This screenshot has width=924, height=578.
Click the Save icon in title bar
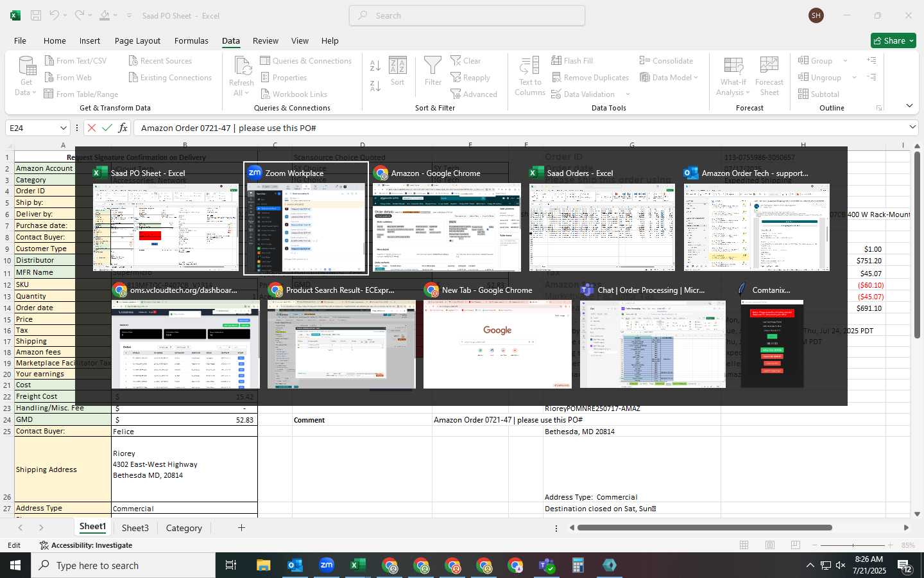click(36, 15)
